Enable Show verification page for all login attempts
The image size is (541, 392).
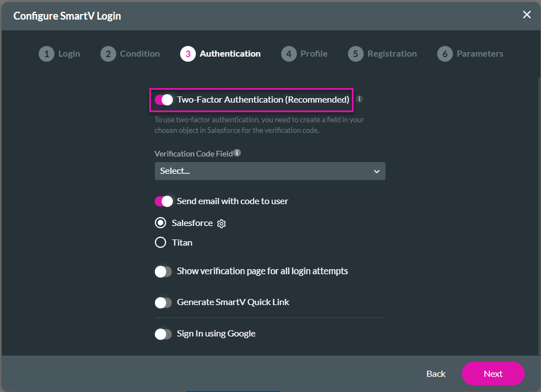tap(163, 271)
